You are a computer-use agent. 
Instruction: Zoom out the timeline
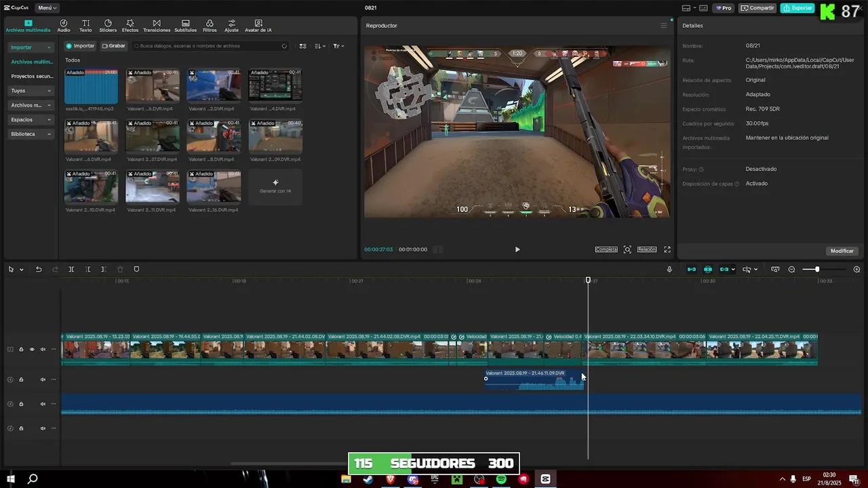791,270
